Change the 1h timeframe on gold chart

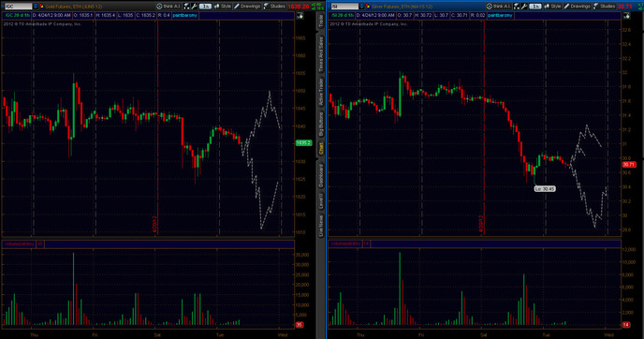click(205, 7)
